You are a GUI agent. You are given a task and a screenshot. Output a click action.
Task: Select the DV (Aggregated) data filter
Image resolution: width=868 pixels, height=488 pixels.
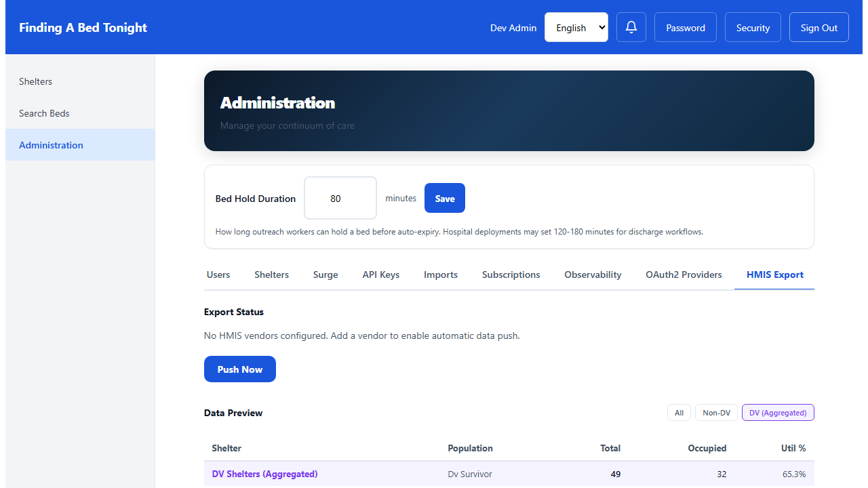(778, 412)
